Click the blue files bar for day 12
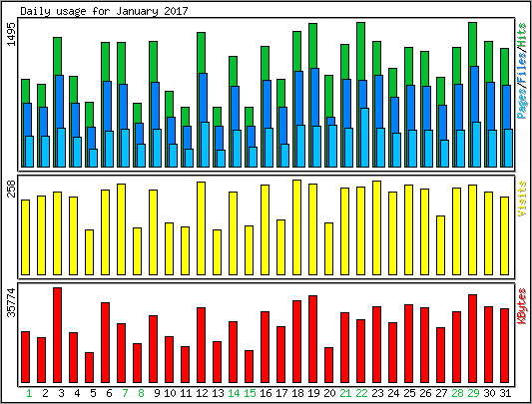This screenshot has width=532, height=404. pos(203,98)
